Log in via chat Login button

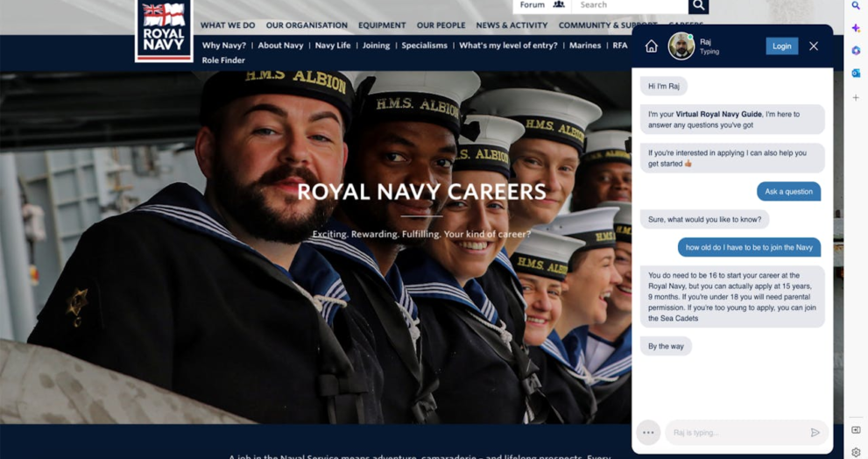pos(781,46)
